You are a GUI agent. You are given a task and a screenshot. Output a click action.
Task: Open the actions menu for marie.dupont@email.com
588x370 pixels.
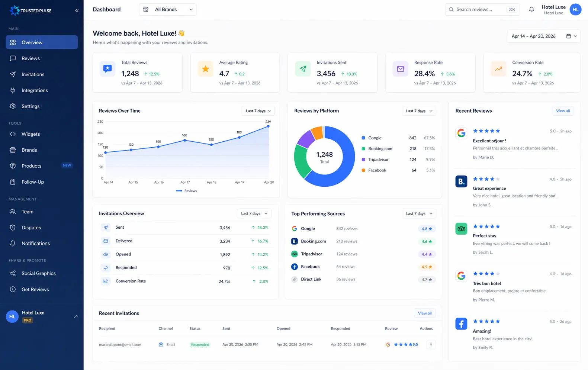[431, 344]
